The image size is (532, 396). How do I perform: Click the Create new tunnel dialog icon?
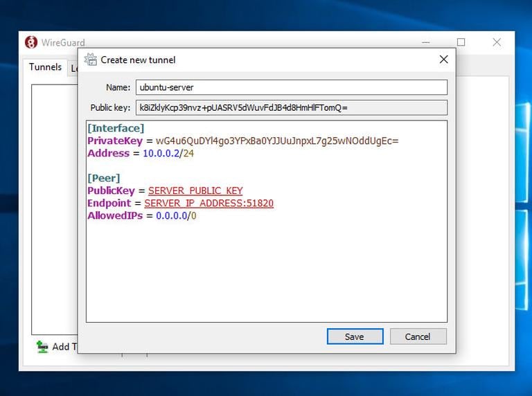point(91,60)
